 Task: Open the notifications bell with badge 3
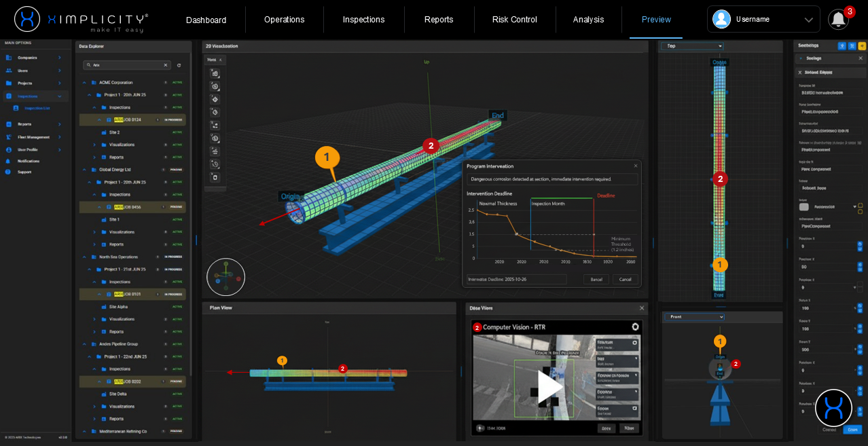838,19
